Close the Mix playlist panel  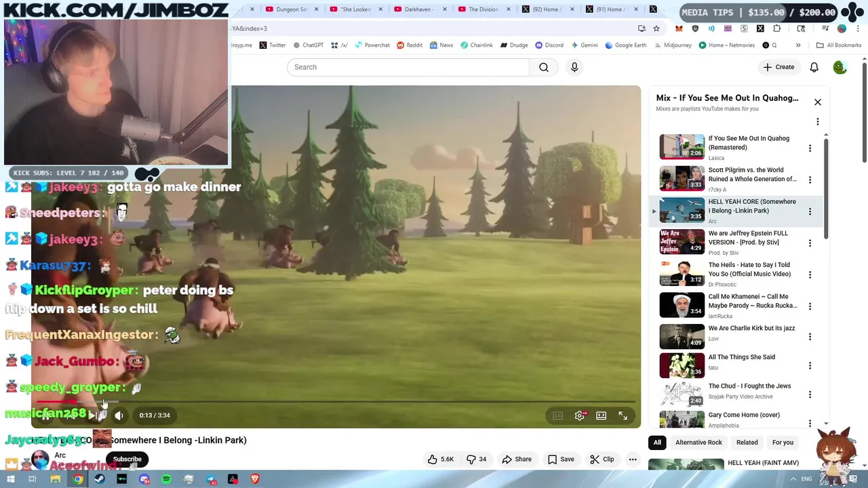tap(818, 102)
